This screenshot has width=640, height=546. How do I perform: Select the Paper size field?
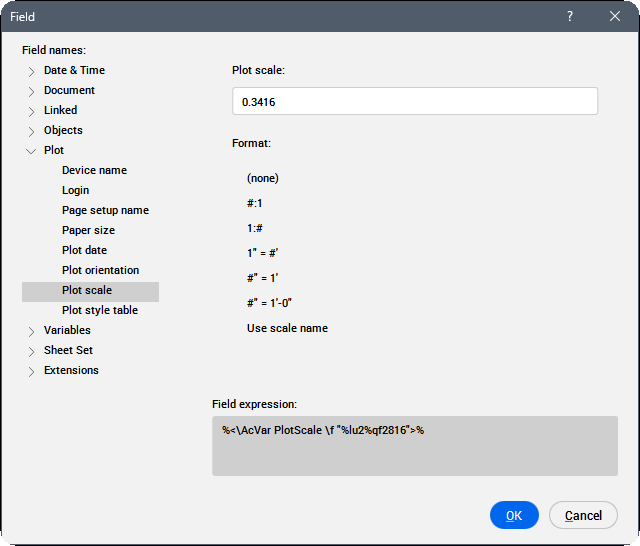pyautogui.click(x=88, y=230)
